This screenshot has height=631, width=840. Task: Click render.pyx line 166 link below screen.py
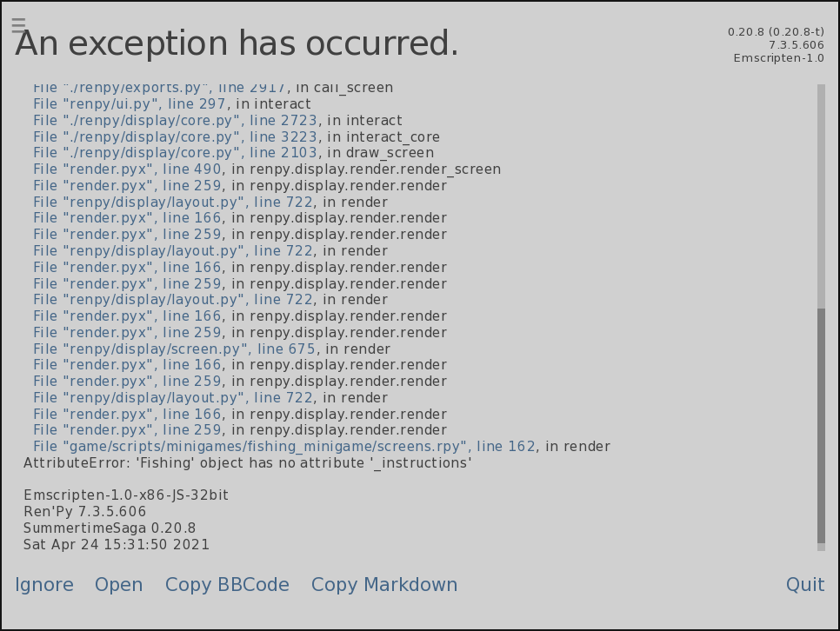tap(127, 365)
